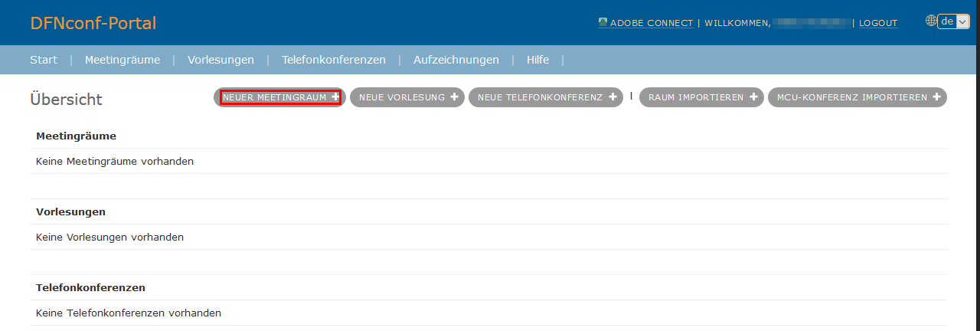The image size is (980, 331).
Task: Open Aufzeichnungen in the navigation bar
Action: click(456, 60)
